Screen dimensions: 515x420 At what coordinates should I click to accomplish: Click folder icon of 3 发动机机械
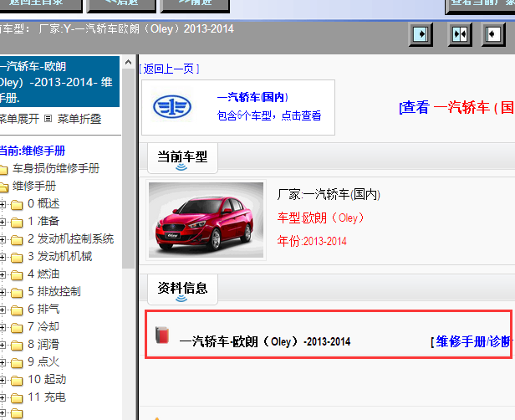[x=17, y=258]
